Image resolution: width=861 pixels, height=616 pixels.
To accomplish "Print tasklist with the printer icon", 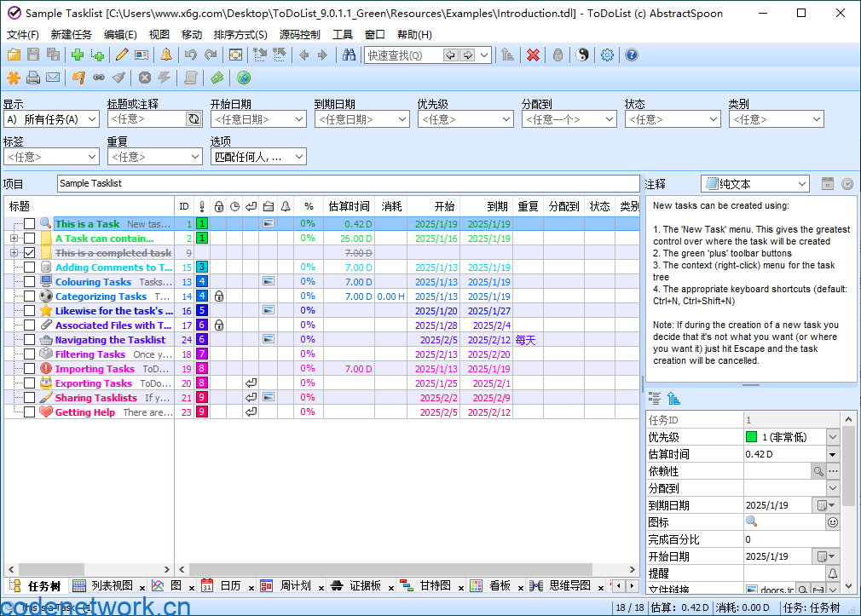I will (x=33, y=78).
